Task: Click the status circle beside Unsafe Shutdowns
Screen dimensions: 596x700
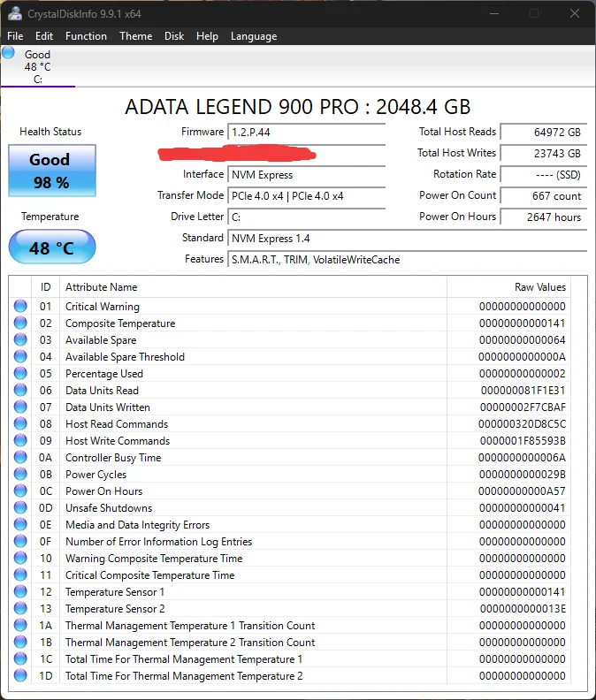Action: click(20, 507)
